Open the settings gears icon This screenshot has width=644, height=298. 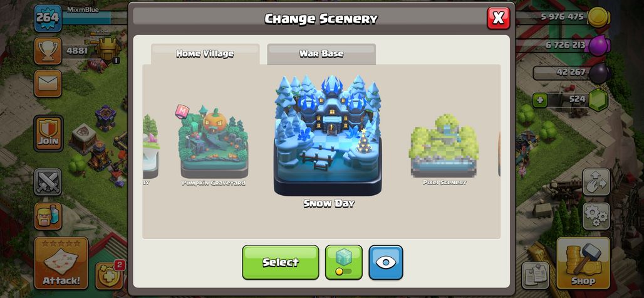[596, 216]
